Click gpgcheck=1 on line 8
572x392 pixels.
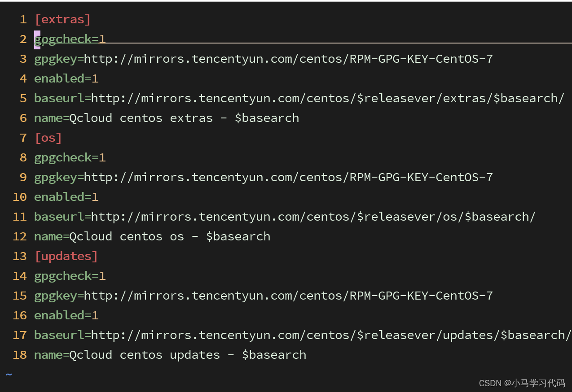70,157
